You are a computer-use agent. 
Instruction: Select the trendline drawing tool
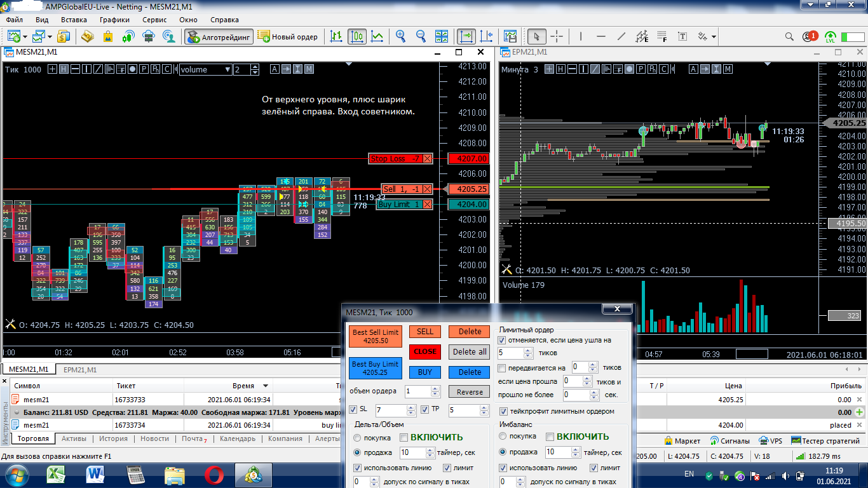click(x=621, y=36)
